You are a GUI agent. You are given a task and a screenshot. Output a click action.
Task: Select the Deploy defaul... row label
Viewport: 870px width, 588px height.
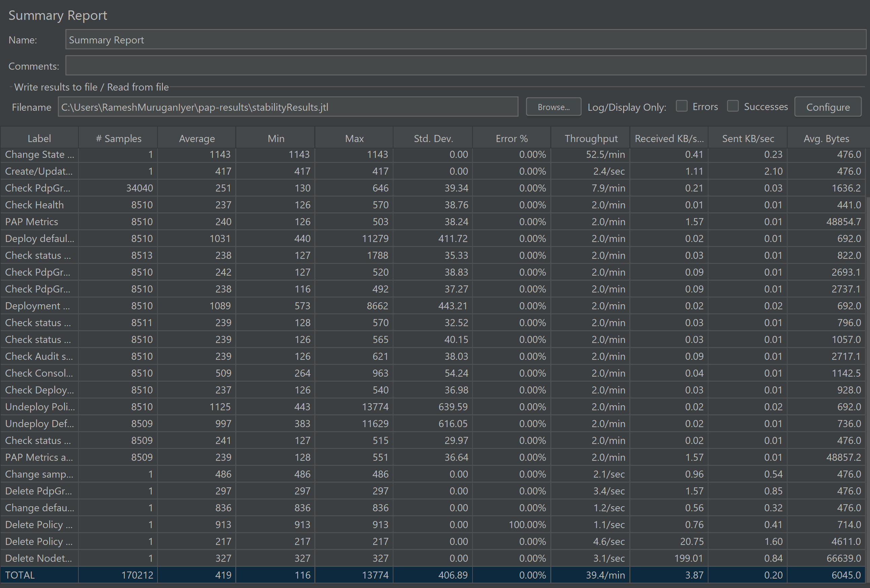tap(39, 239)
